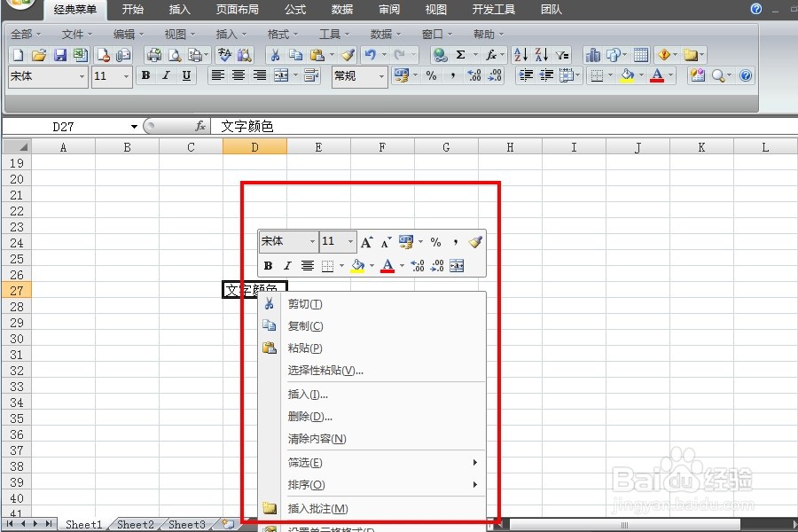Open the main toolbar font name dropdown
This screenshot has width=798, height=532.
click(x=82, y=76)
